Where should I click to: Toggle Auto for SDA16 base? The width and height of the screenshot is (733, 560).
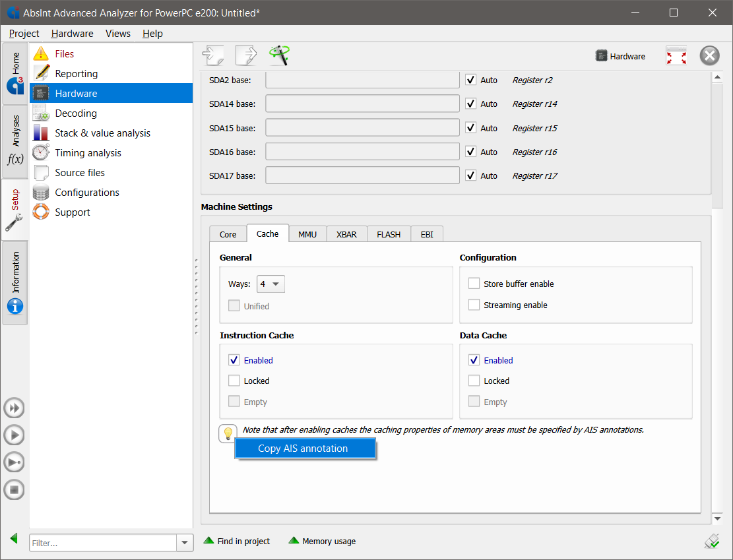click(470, 152)
